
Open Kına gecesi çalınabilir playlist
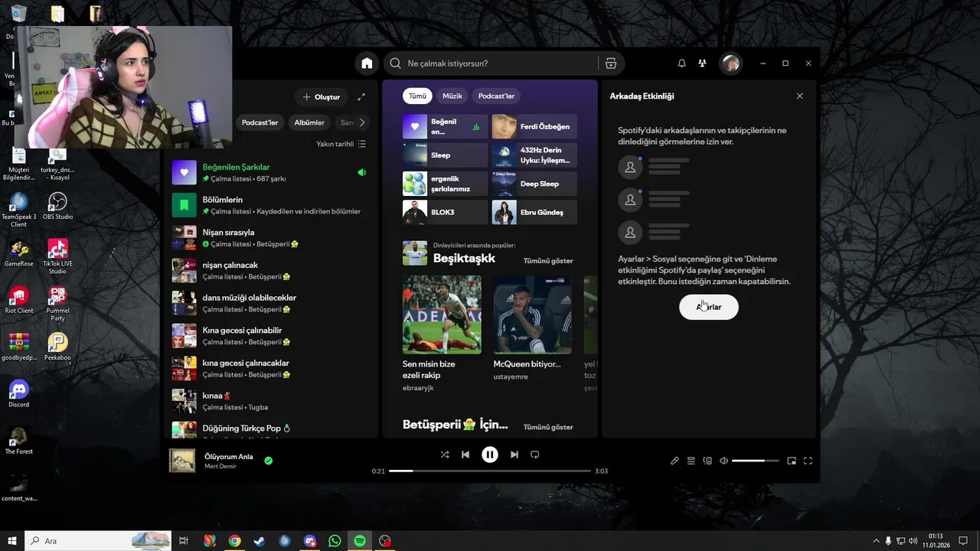coord(269,336)
